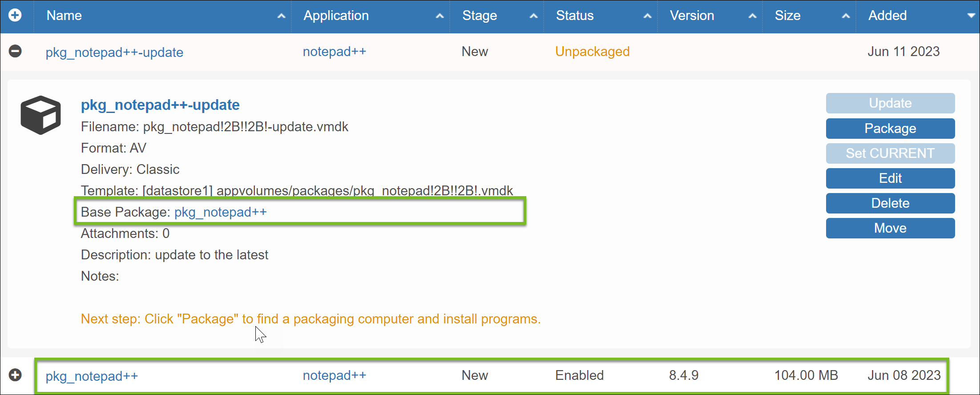Click the Size column header
The height and width of the screenshot is (395, 980).
coord(787,16)
